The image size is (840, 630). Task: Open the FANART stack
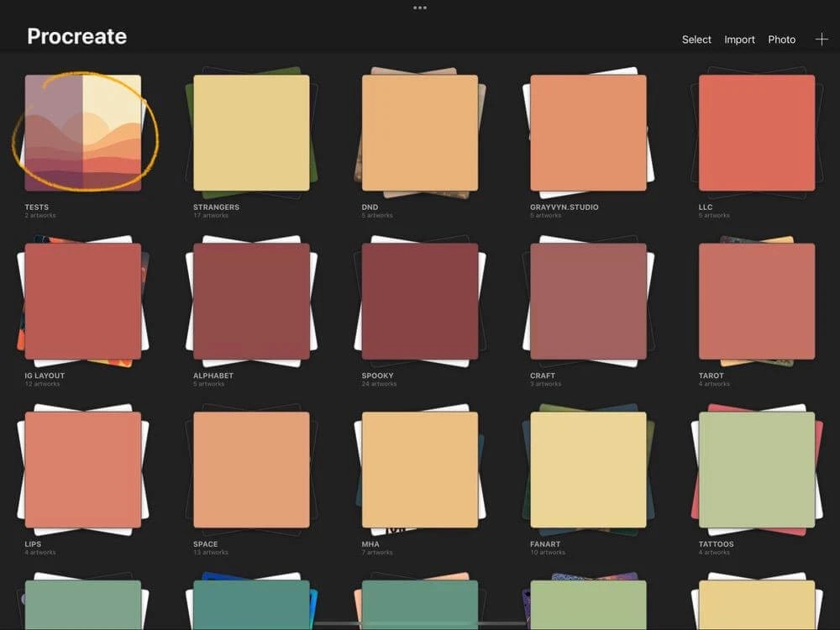[x=588, y=469]
